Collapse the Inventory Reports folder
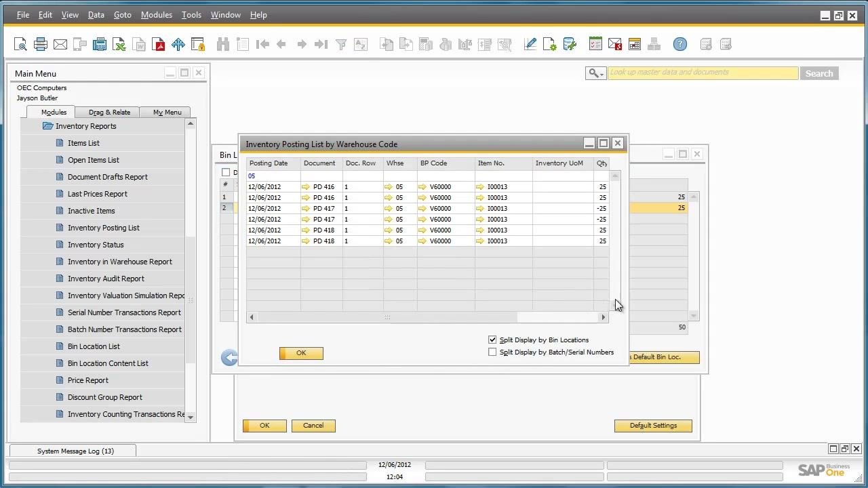Viewport: 868px width, 488px height. pos(47,126)
